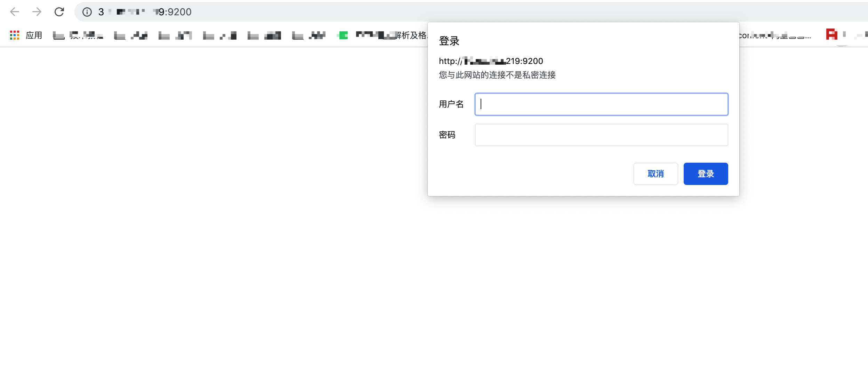The height and width of the screenshot is (372, 868).
Task: Select the 应用 item on bookmarks bar
Action: click(x=34, y=35)
